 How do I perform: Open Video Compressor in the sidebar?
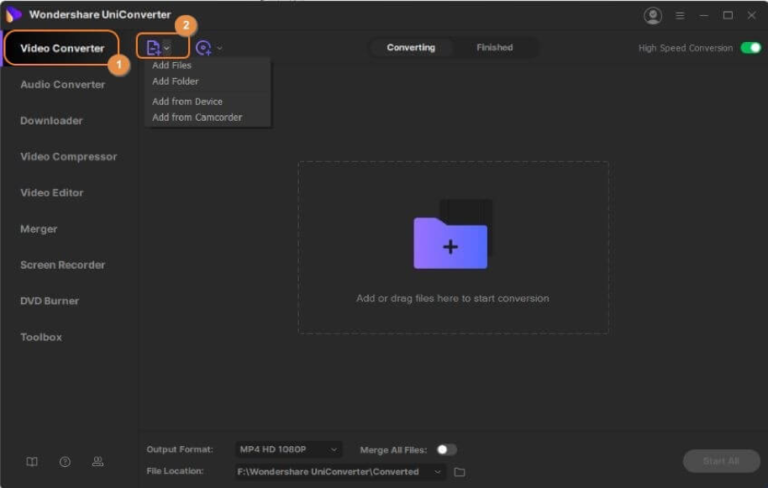pyautogui.click(x=69, y=157)
